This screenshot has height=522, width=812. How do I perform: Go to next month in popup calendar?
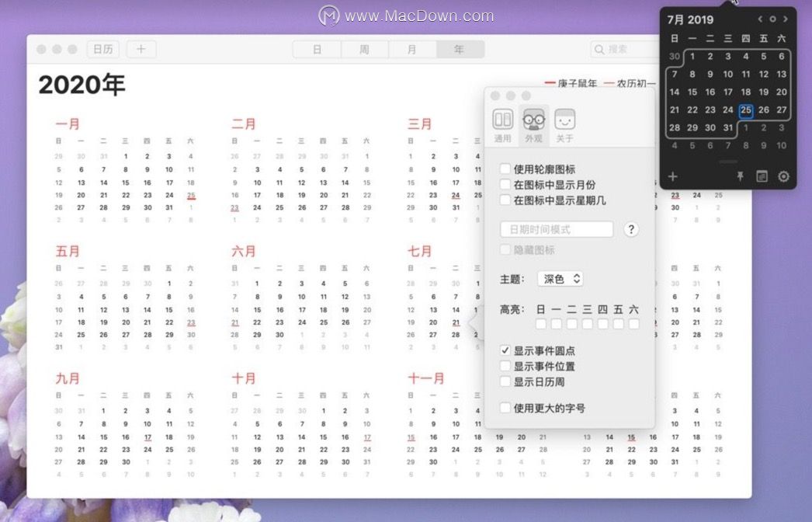(786, 19)
